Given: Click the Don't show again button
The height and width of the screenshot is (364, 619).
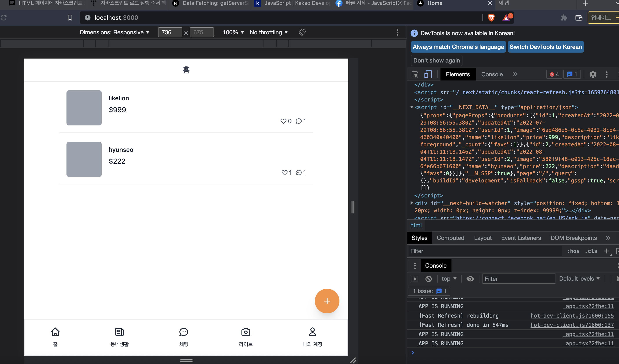Looking at the screenshot, I should [x=437, y=61].
